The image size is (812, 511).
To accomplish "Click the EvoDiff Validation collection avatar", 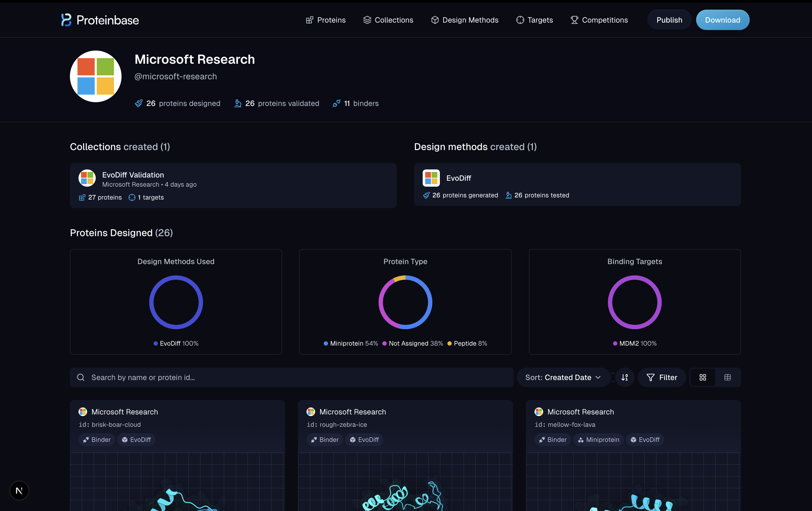I will (87, 178).
